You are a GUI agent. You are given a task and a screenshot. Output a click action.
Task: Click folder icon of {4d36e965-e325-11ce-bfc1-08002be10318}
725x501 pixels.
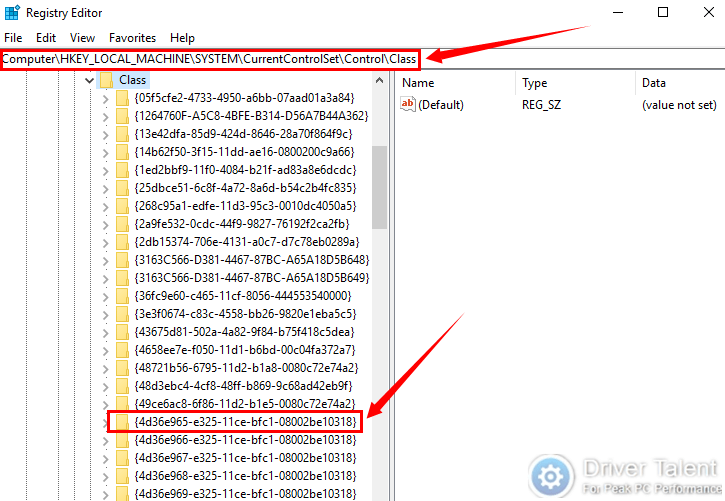point(122,422)
